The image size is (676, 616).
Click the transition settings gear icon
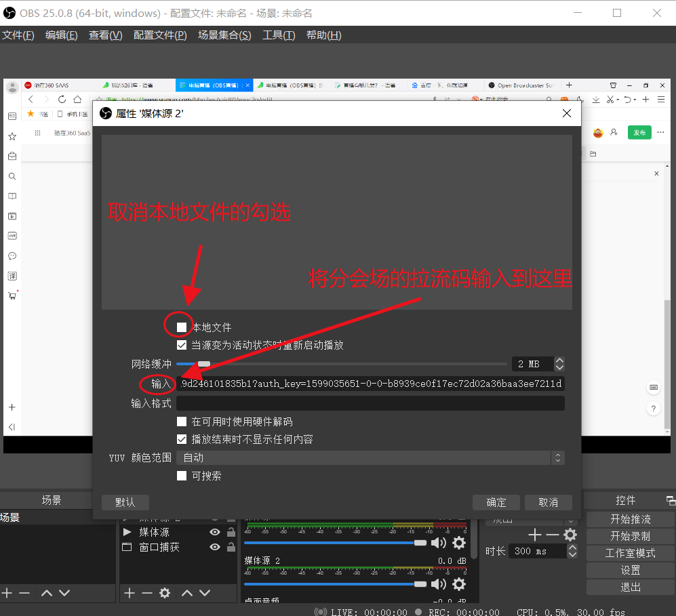click(570, 535)
